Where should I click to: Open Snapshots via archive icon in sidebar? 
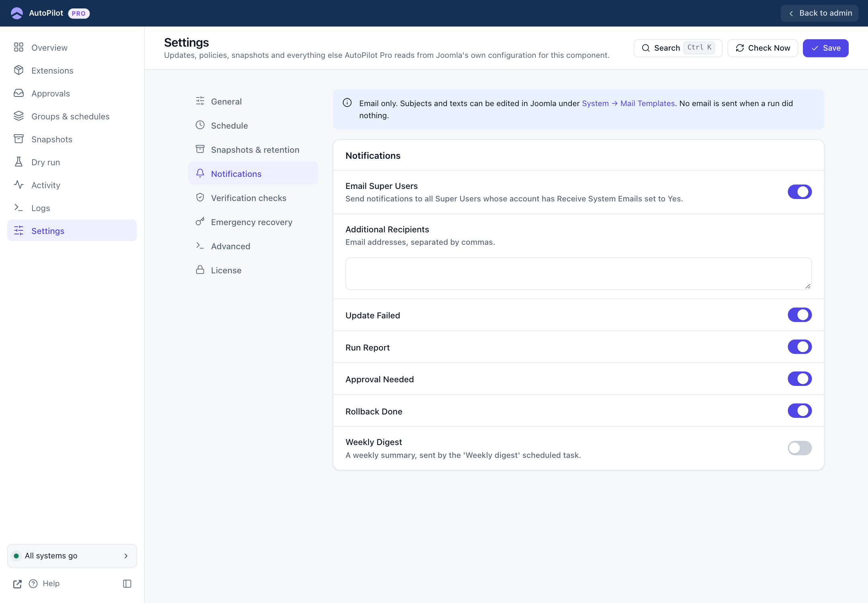tap(18, 139)
